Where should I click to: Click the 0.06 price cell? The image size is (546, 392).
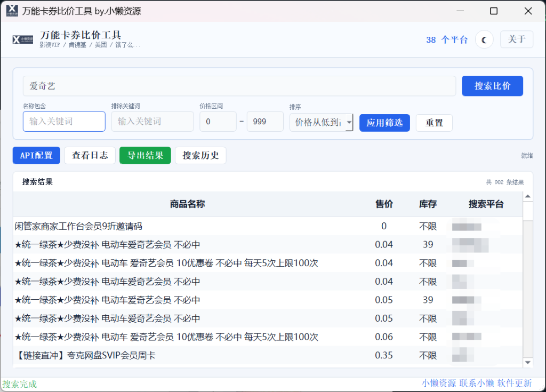pyautogui.click(x=384, y=337)
